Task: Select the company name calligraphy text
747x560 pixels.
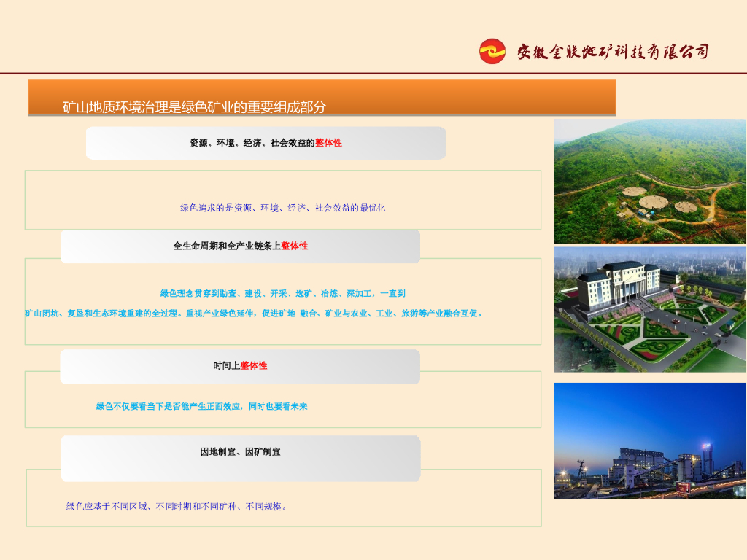Action: point(613,52)
